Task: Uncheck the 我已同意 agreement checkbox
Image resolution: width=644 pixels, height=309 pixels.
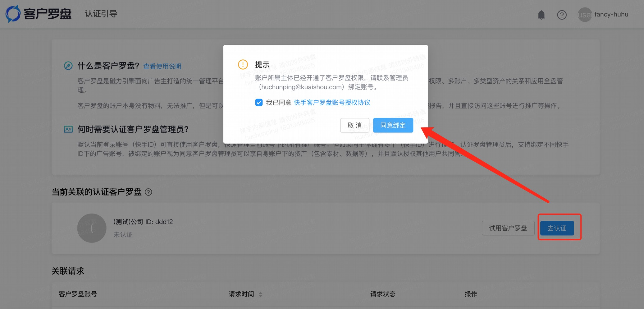Action: [x=259, y=103]
